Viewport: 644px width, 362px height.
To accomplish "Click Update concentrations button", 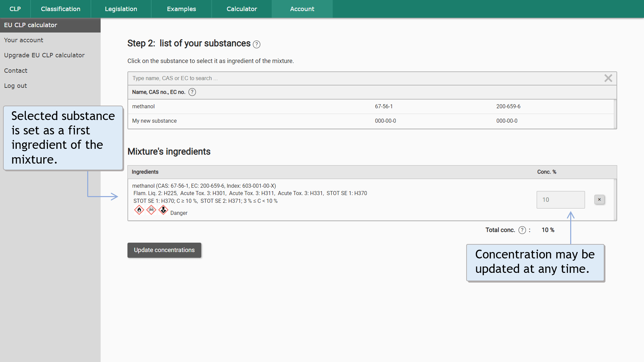I will pyautogui.click(x=164, y=250).
